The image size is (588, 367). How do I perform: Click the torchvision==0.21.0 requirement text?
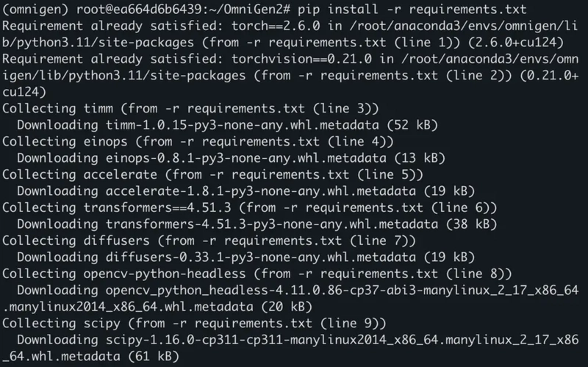[301, 59]
